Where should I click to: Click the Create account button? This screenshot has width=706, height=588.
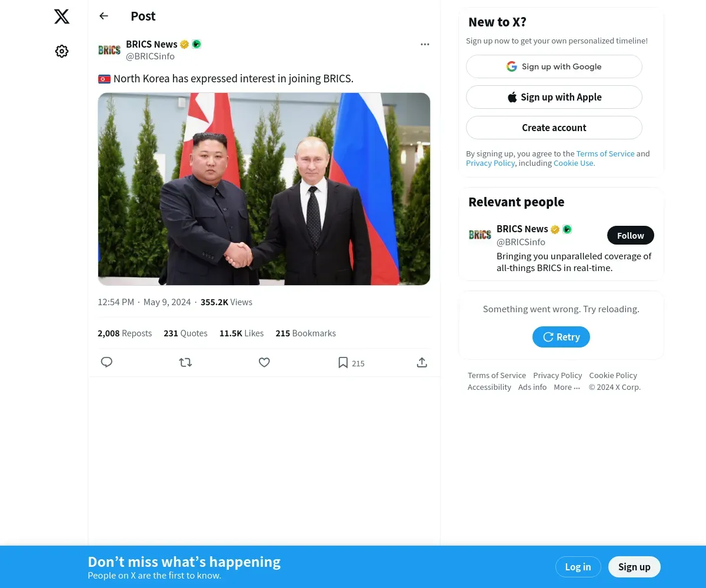coord(554,128)
